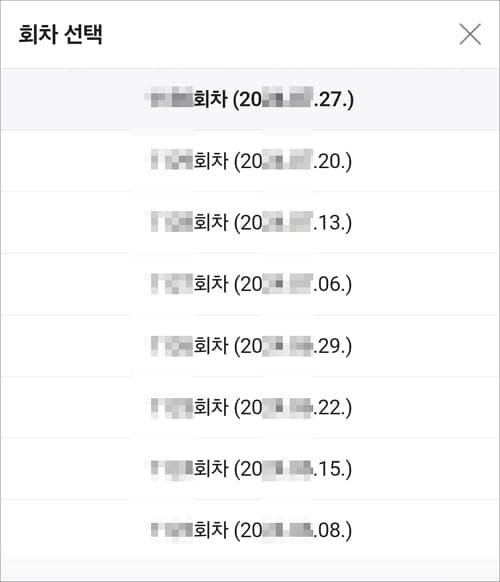500x582 pixels.
Task: Select the second round in the list
Action: pyautogui.click(x=250, y=161)
